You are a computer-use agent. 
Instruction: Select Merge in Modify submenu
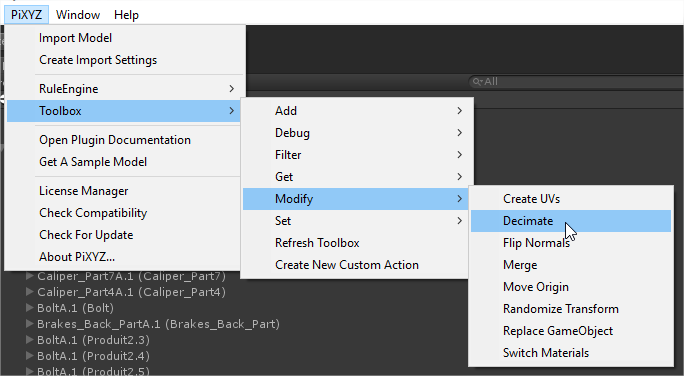[x=571, y=265]
